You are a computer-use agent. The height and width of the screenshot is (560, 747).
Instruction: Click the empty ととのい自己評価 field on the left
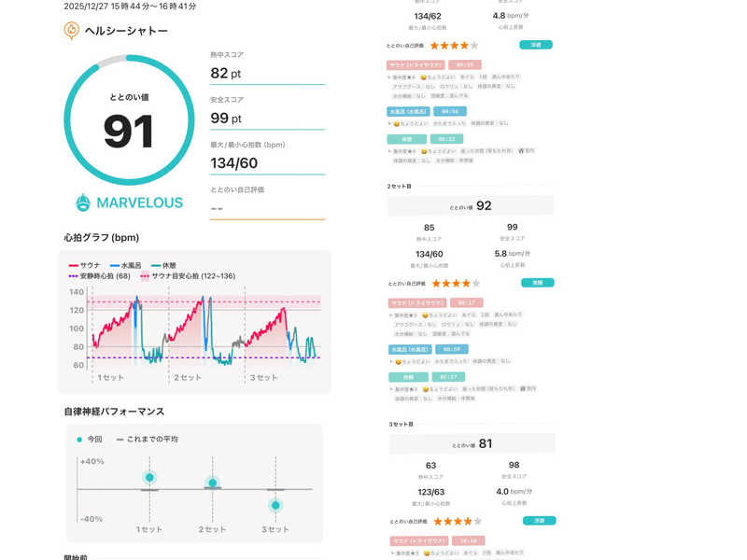[x=267, y=208]
